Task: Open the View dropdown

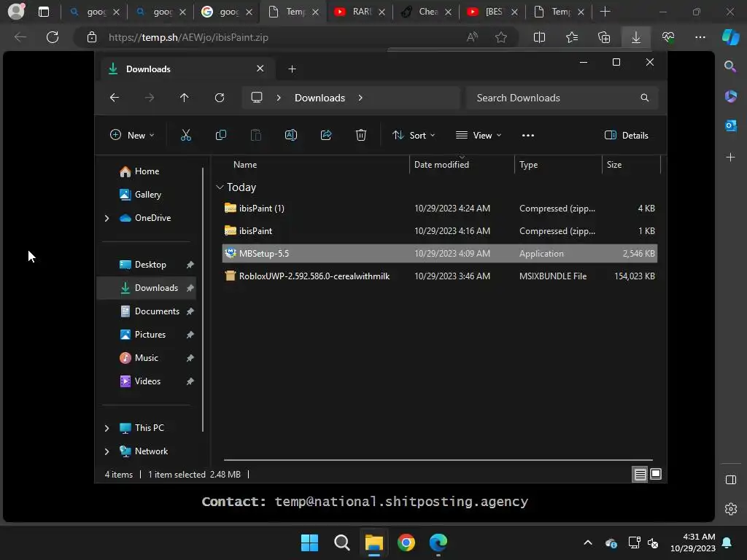Action: [x=479, y=135]
